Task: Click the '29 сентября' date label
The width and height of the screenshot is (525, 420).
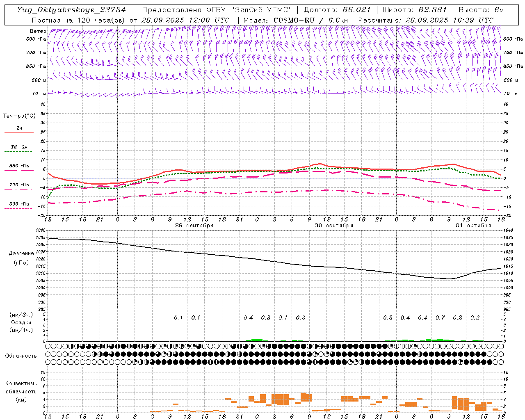Action: tap(194, 226)
